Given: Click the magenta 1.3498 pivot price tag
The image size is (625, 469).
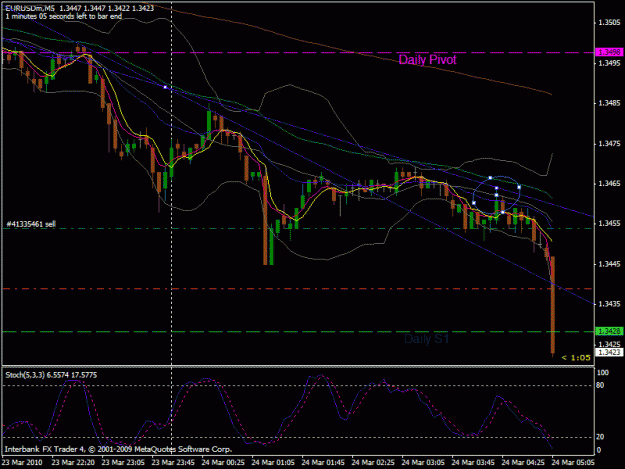Looking at the screenshot, I should coord(609,52).
